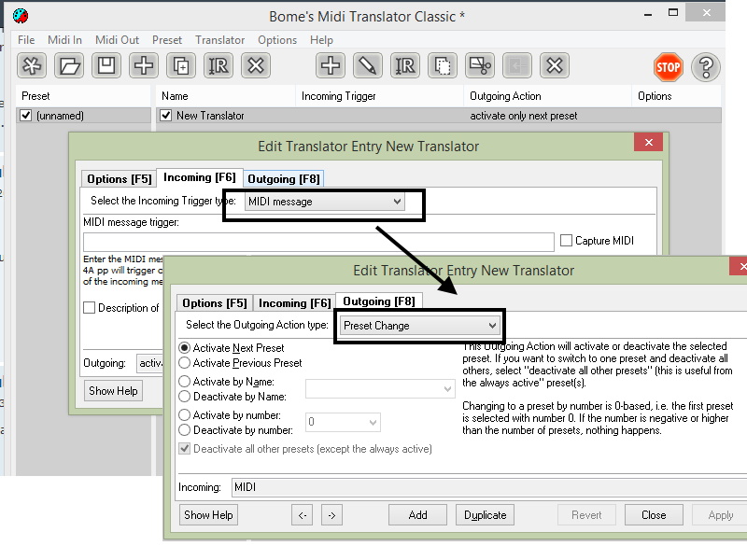The image size is (747, 560).
Task: Open the File menu
Action: 26,40
